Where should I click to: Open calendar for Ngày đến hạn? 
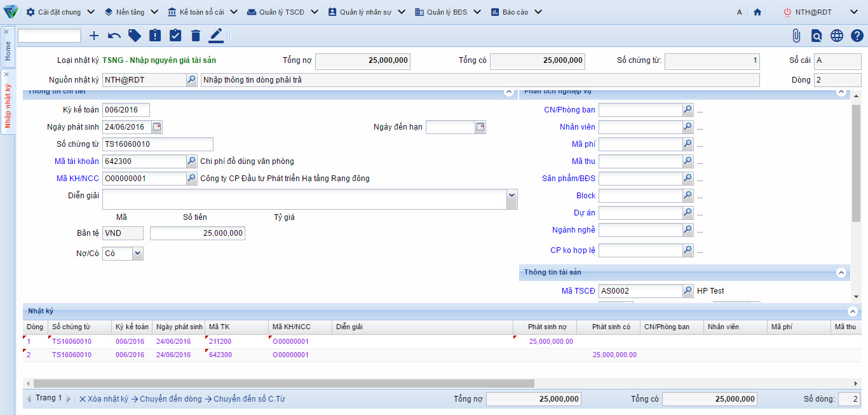(x=480, y=127)
